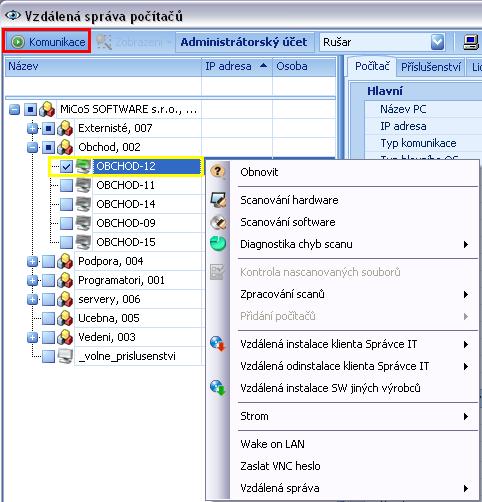Open the Vzdálená správa submenu
The height and width of the screenshot is (502, 482).
[x=342, y=488]
